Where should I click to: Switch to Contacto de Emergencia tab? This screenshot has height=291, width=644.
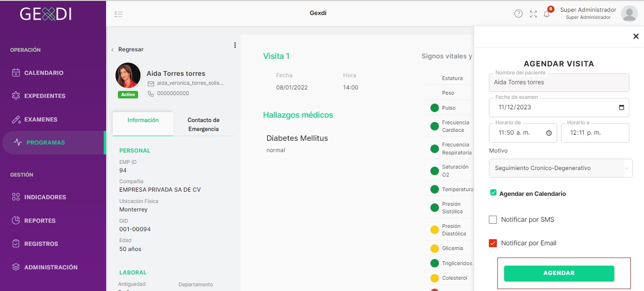[204, 124]
